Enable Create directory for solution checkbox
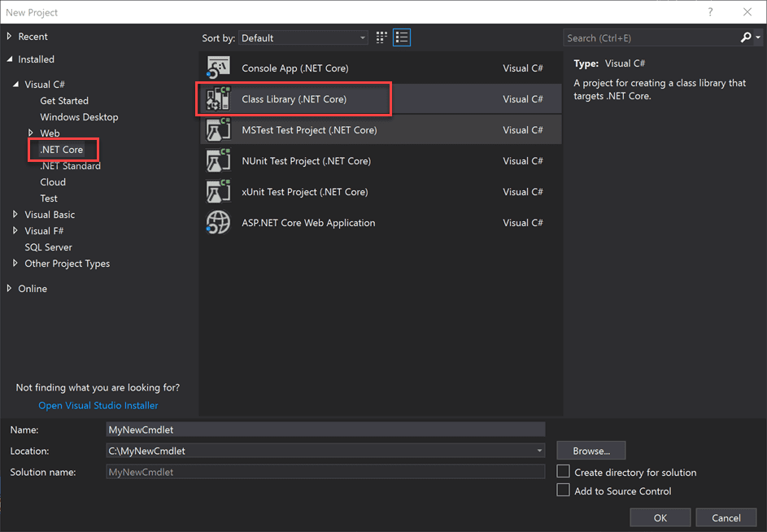The image size is (767, 532). [x=563, y=471]
